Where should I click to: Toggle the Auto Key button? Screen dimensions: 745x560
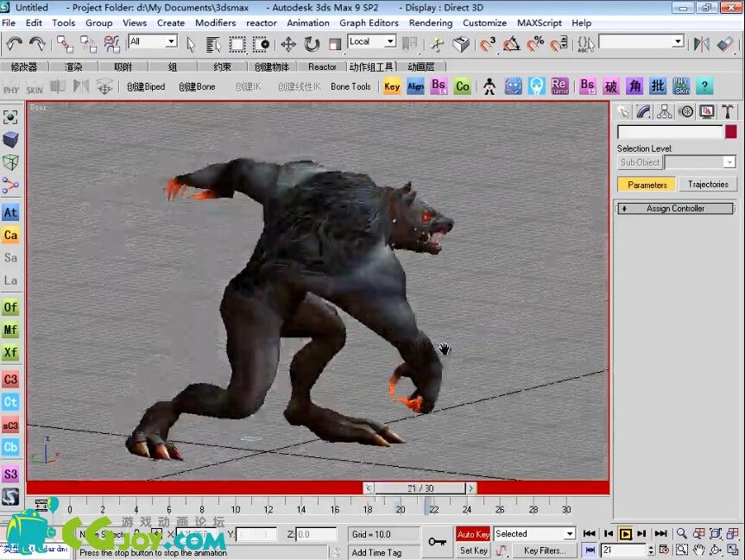(x=473, y=534)
